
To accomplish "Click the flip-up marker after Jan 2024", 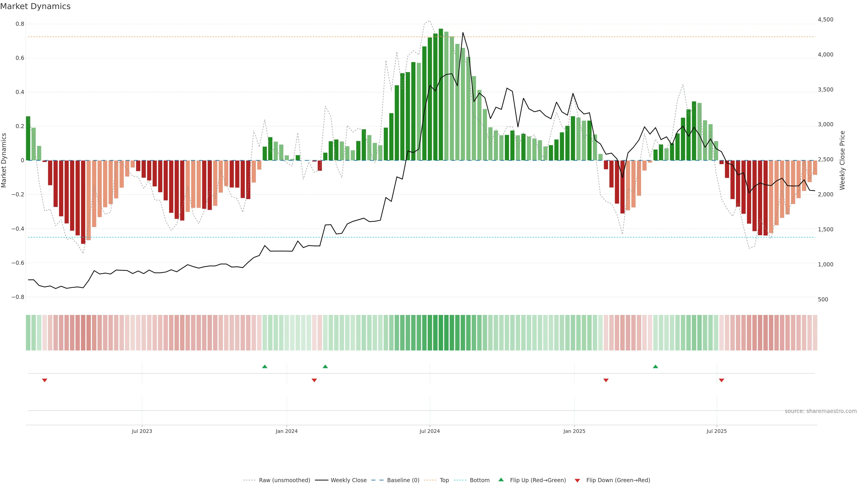I will click(325, 366).
